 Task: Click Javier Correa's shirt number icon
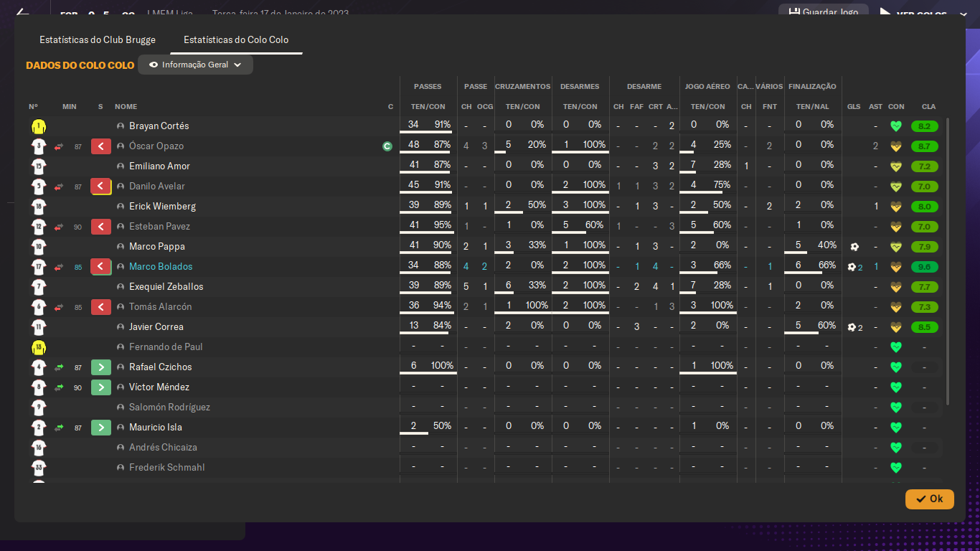click(39, 327)
